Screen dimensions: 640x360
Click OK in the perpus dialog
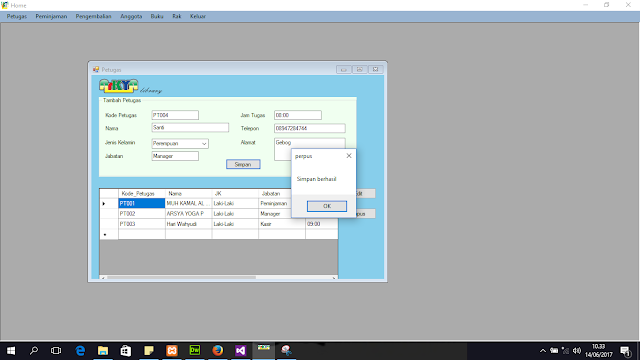327,206
